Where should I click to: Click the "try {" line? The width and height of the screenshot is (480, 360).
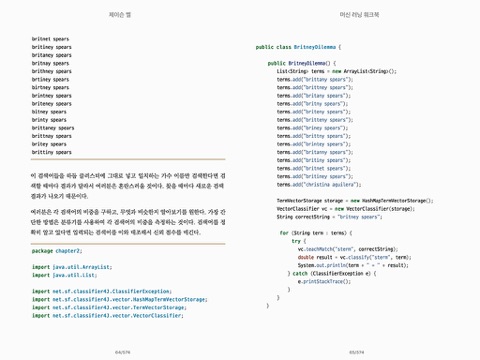[x=299, y=241]
